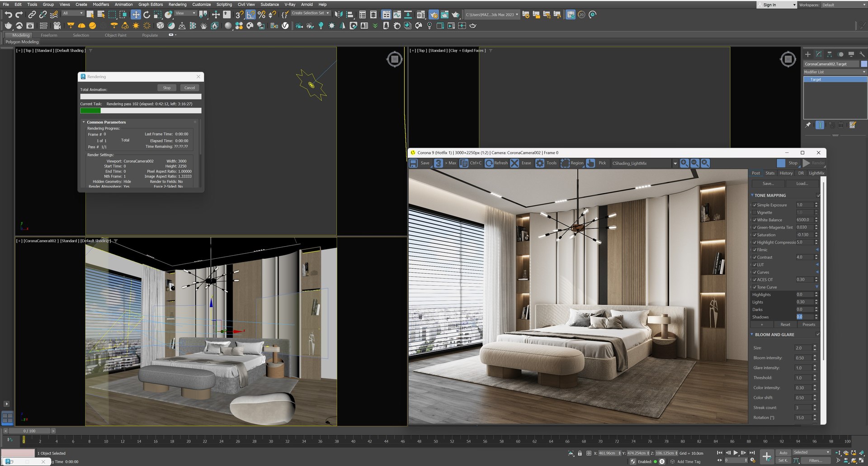Viewport: 868px width, 466px height.
Task: Select the Rotate transform tool
Action: pos(146,14)
